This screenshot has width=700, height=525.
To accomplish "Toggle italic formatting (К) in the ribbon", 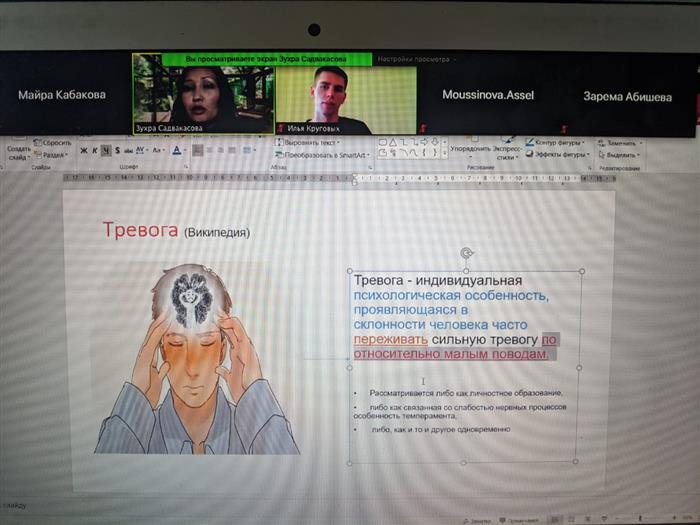I will pos(95,151).
